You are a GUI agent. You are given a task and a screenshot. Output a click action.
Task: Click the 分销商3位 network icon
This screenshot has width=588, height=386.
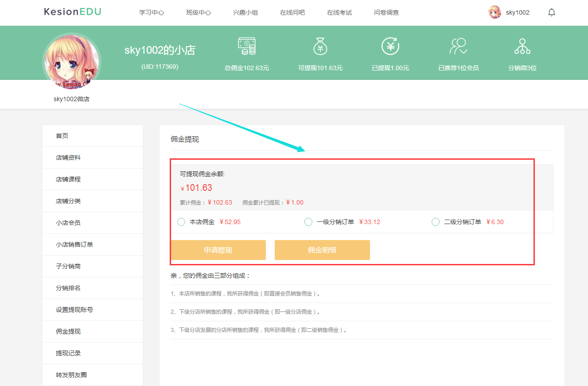tap(522, 46)
